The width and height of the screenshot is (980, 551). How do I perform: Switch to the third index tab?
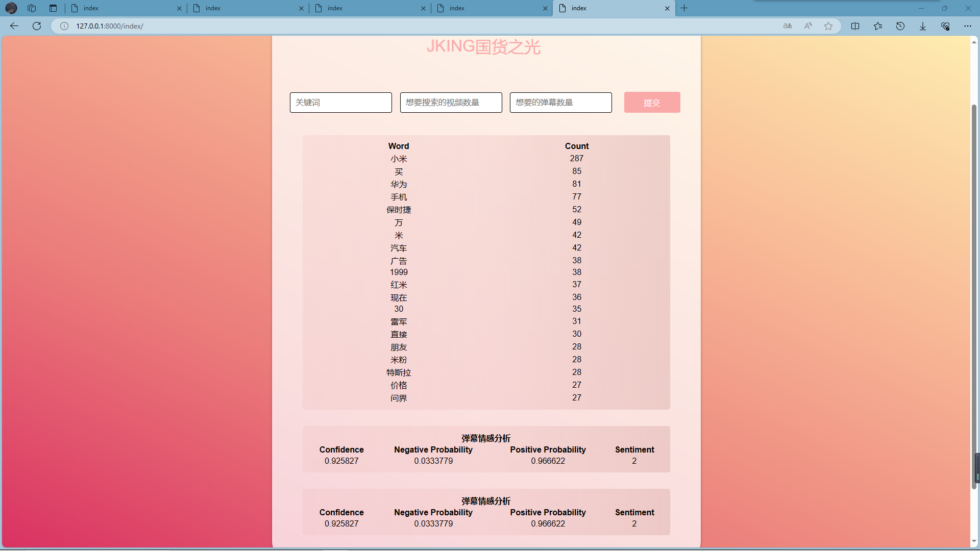tap(369, 8)
